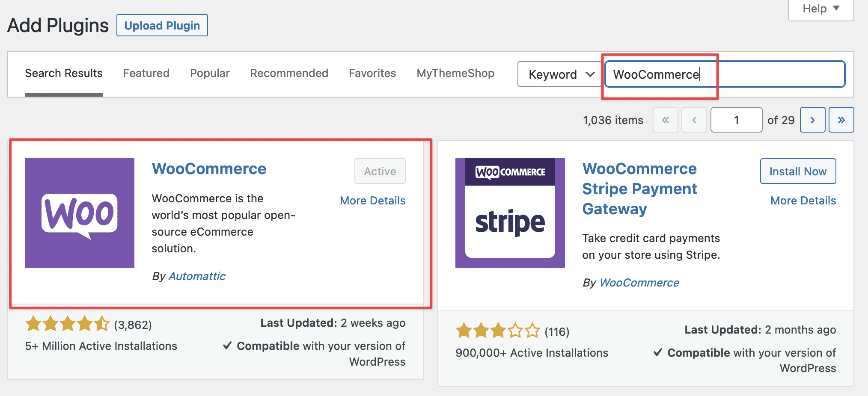Select the MyThemeShop tab
The height and width of the screenshot is (396, 868).
pos(455,74)
